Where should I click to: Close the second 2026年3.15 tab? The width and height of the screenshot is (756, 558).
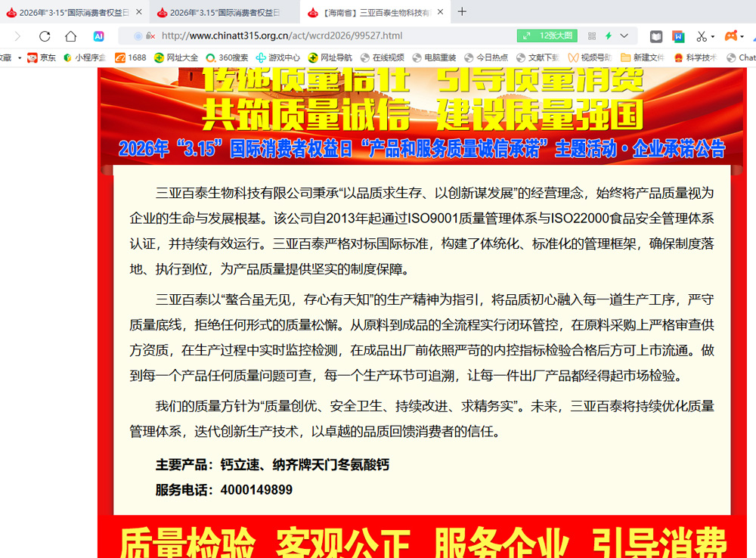[x=290, y=12]
